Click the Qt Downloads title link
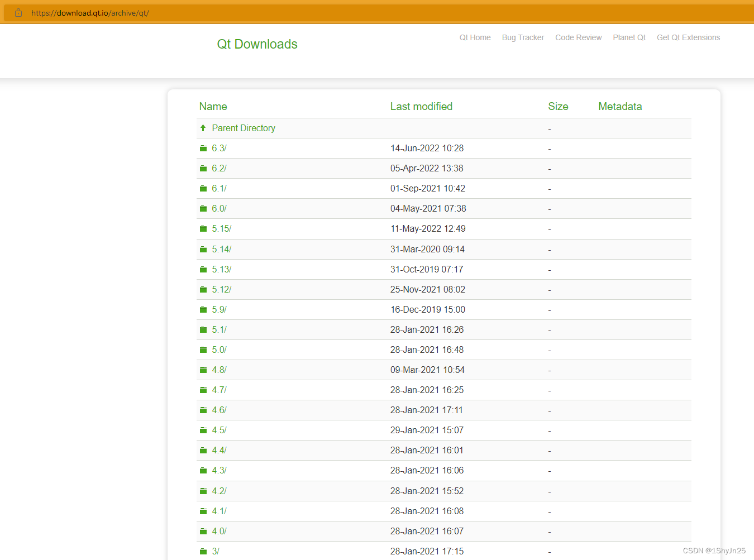 click(257, 44)
